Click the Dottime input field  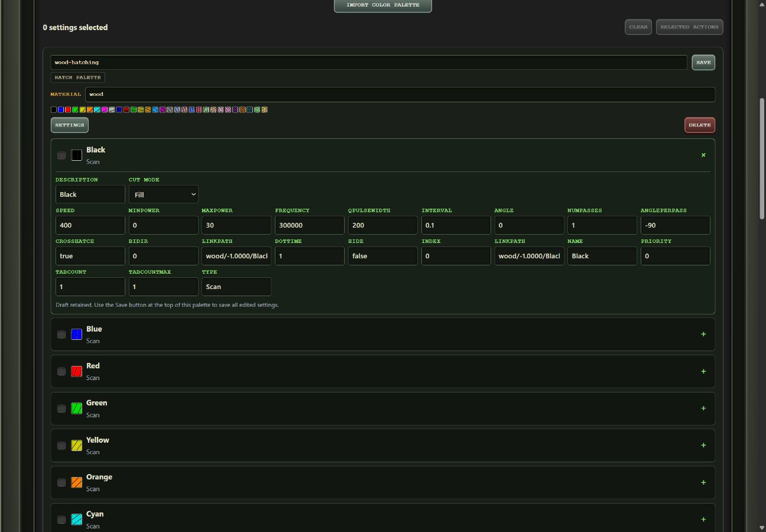[310, 256]
